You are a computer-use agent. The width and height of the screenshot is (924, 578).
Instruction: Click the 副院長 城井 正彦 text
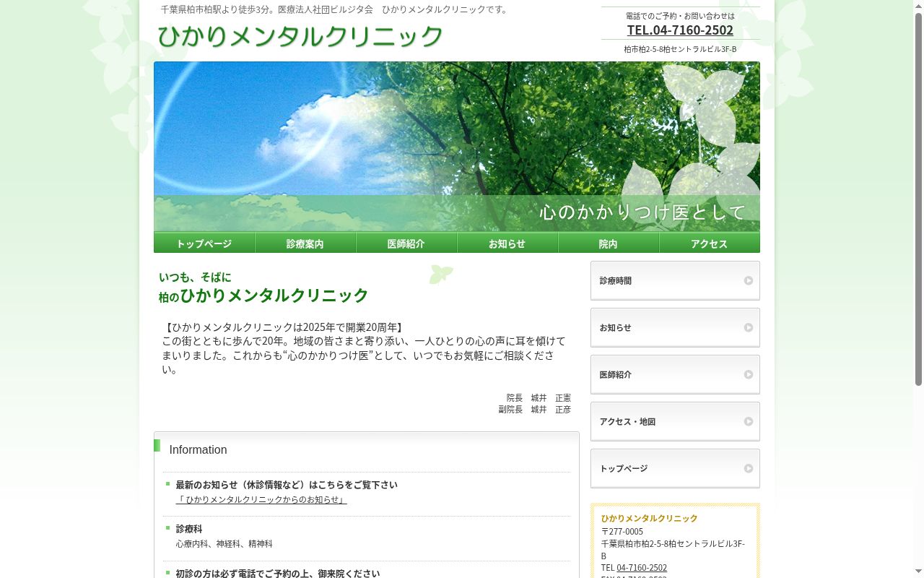534,410
